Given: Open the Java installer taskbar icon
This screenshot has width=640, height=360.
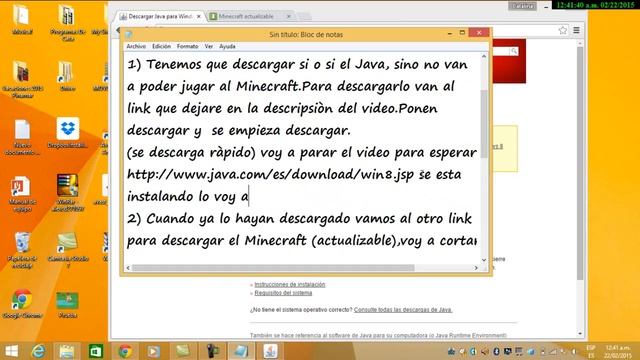Looking at the screenshot, I should coord(270,351).
